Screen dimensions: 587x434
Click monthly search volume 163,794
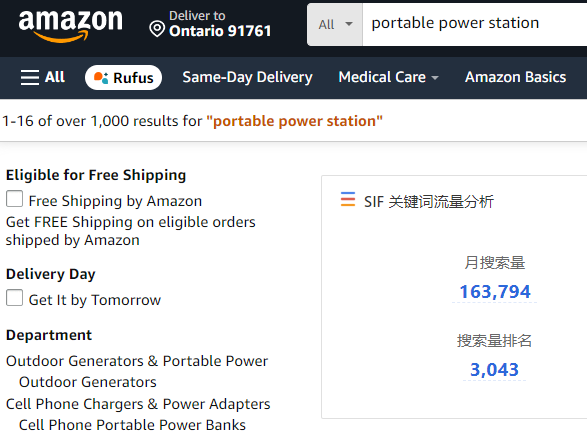pos(495,292)
